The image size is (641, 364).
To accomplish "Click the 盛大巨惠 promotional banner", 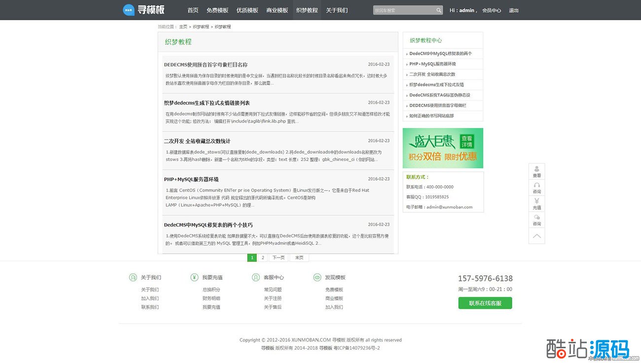I will tap(443, 148).
